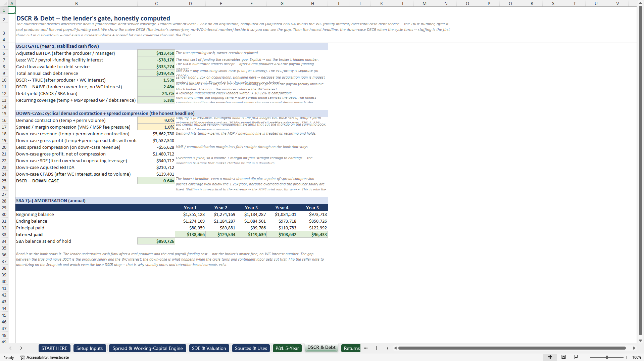
Task: Select down-case DSCR value 0.64x
Action: (156, 181)
